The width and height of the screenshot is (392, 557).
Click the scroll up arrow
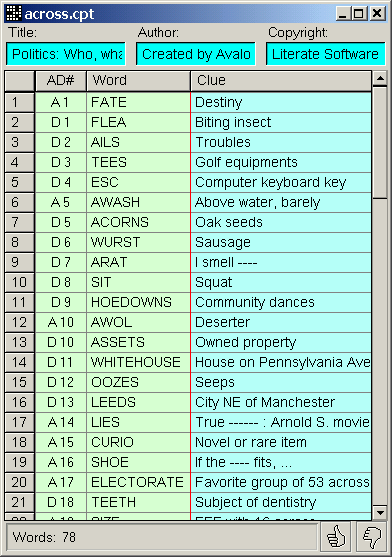click(380, 78)
